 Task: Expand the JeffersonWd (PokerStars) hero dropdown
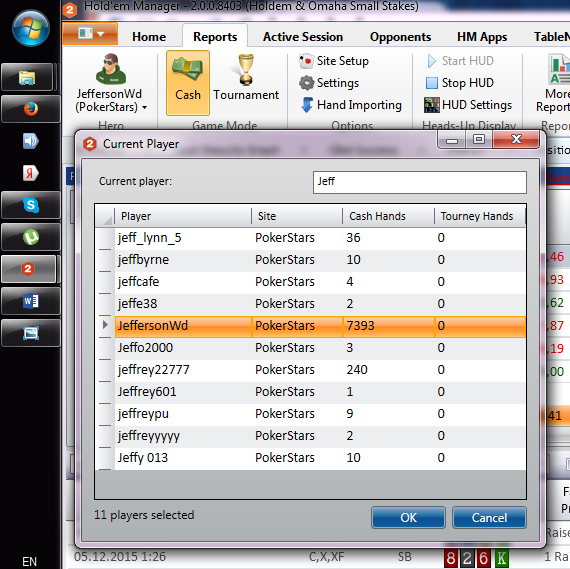pyautogui.click(x=144, y=107)
